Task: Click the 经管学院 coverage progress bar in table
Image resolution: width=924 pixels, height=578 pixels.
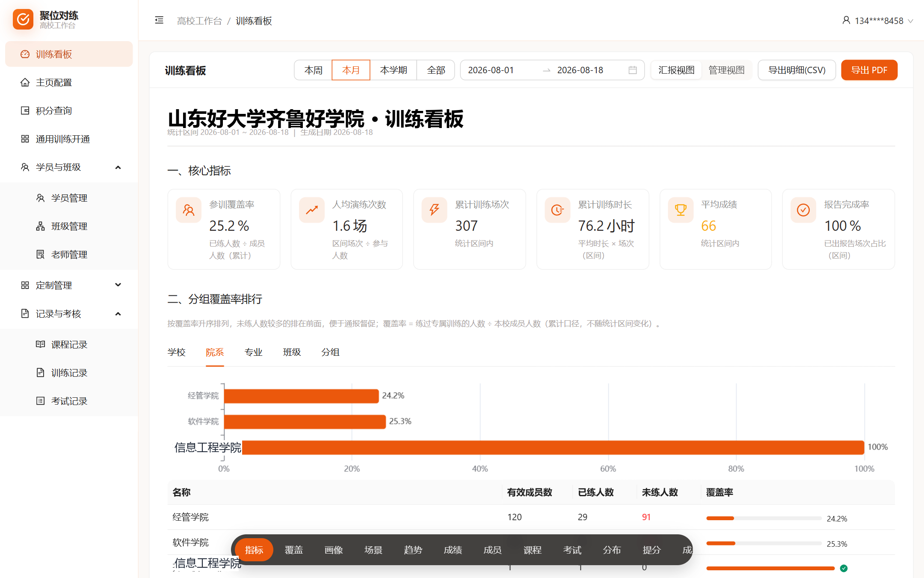Action: coord(764,518)
